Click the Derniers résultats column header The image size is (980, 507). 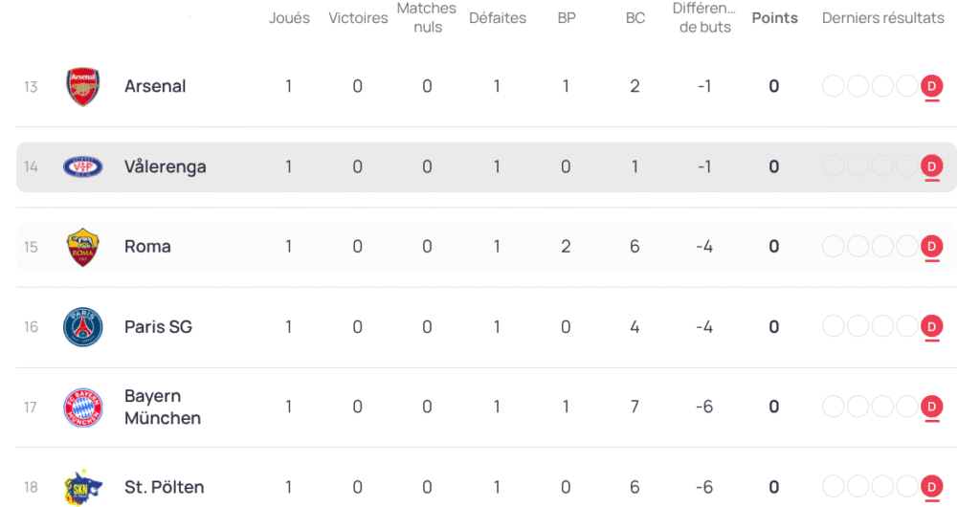pyautogui.click(x=882, y=18)
